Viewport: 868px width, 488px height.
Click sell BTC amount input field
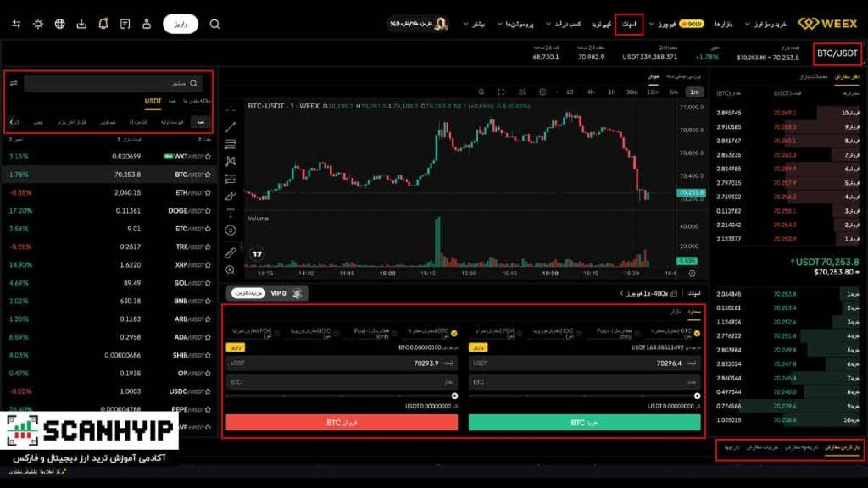(x=342, y=382)
